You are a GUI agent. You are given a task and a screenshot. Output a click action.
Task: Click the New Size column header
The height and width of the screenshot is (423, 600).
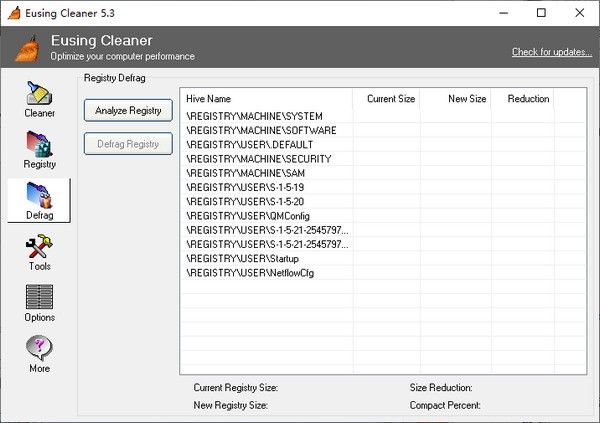tap(456, 99)
